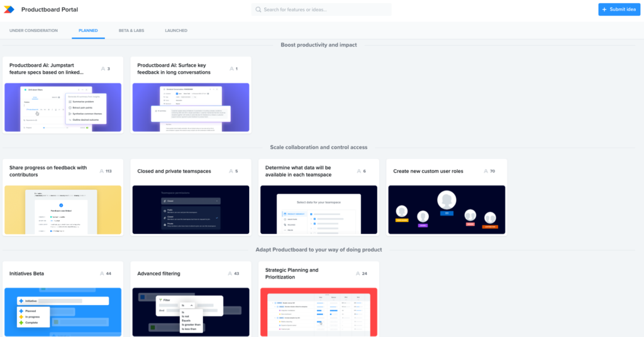Click the Jumpstart feature specs thumbnail image
Image resolution: width=644 pixels, height=337 pixels.
63,108
